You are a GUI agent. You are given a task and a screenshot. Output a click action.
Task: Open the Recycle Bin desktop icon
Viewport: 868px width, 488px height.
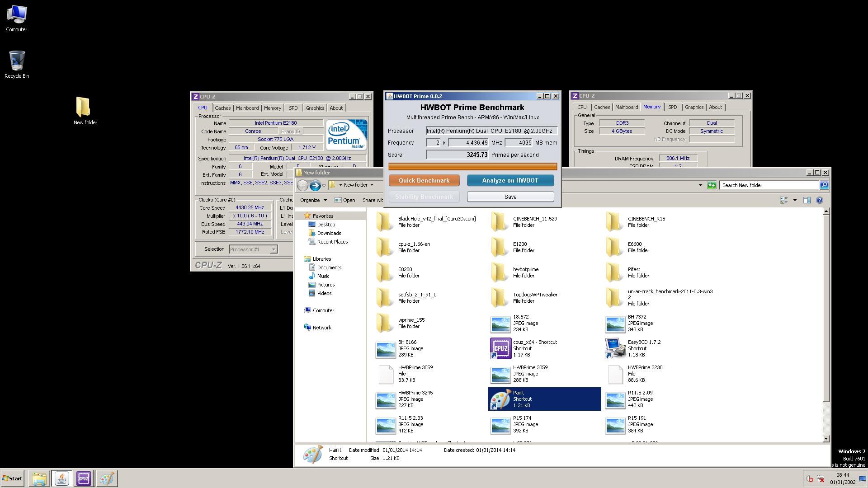pyautogui.click(x=17, y=64)
